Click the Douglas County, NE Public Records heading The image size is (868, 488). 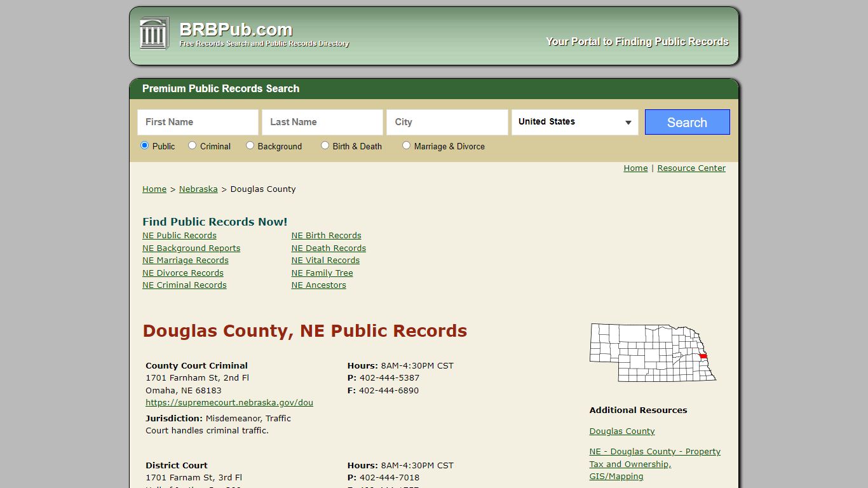click(305, 331)
